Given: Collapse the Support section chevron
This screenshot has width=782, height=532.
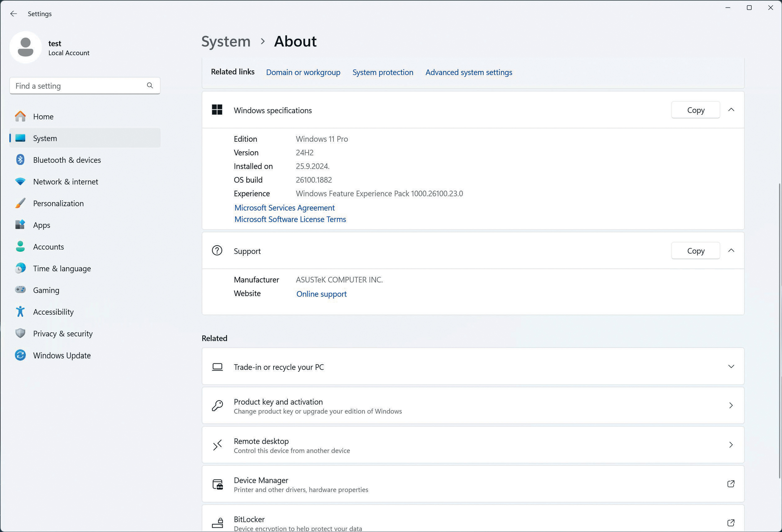Looking at the screenshot, I should click(731, 250).
